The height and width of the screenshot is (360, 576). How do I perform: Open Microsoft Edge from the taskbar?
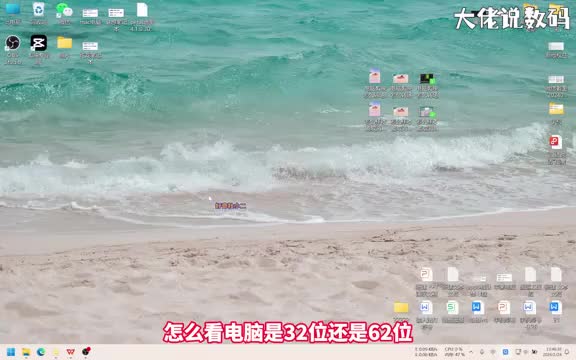click(x=41, y=352)
